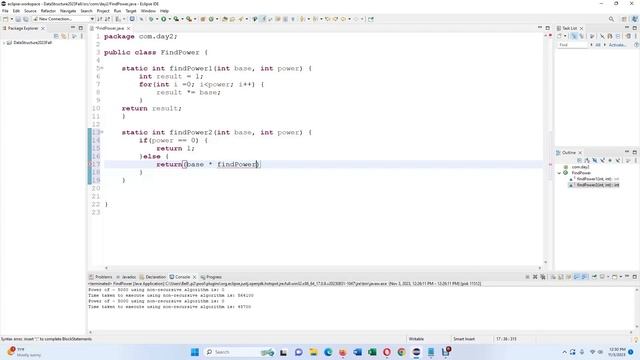Click Pin Console icon
This screenshot has height=360, width=640.
click(594, 277)
